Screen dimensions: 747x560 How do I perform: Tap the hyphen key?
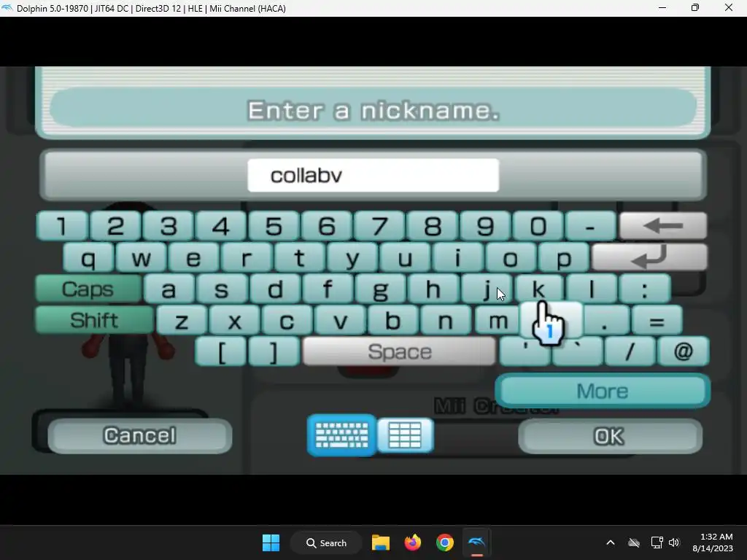point(591,226)
